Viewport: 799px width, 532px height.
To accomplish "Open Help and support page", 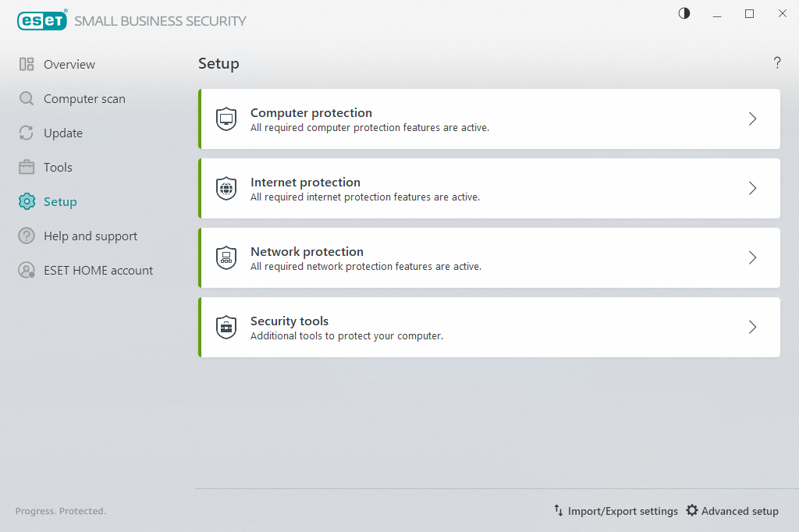I will pyautogui.click(x=90, y=236).
